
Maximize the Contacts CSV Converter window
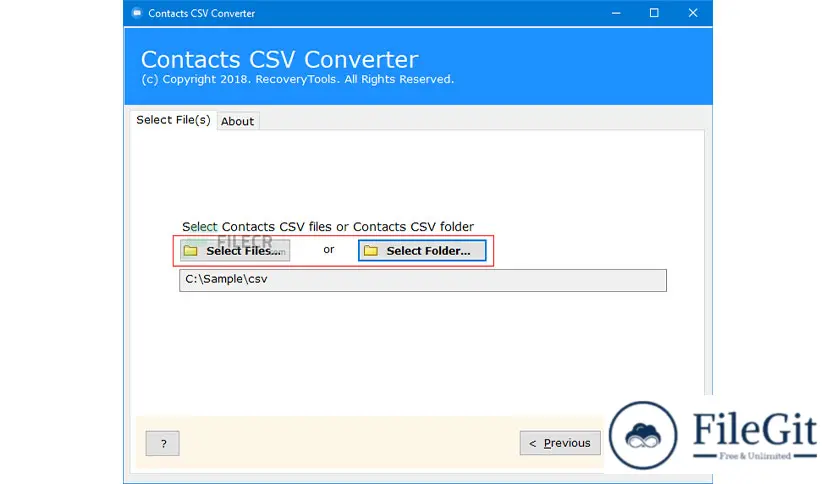click(654, 13)
